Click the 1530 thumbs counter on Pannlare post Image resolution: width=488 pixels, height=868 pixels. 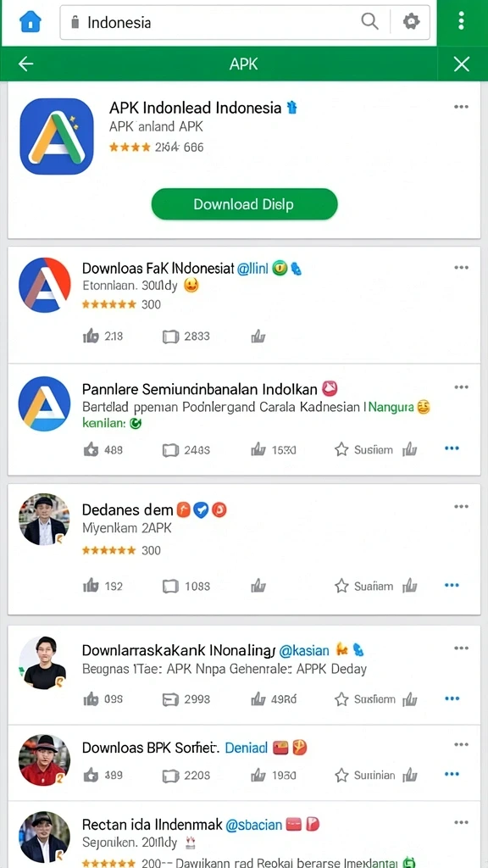pos(274,449)
